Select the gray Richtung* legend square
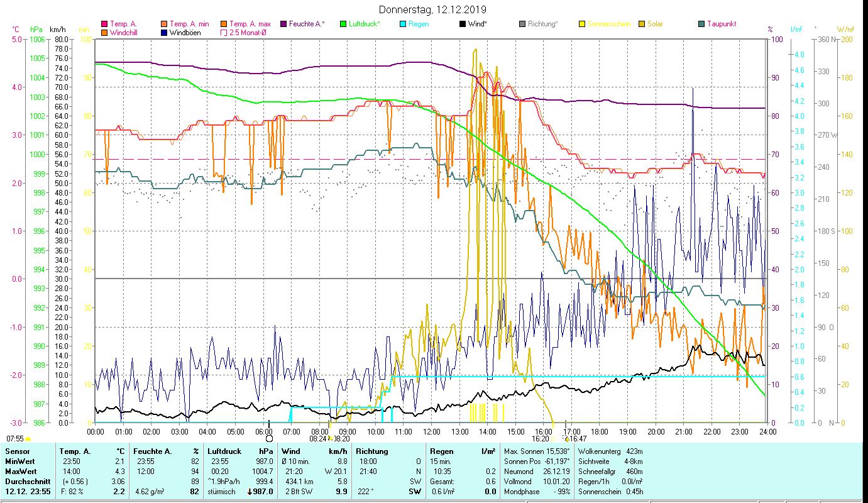Image resolution: width=868 pixels, height=503 pixels. click(x=522, y=25)
